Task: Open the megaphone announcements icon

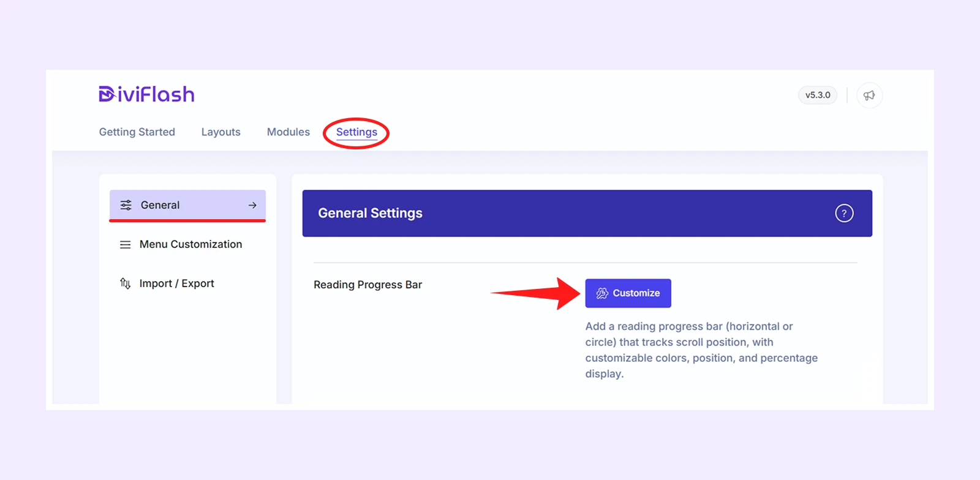Action: [869, 96]
